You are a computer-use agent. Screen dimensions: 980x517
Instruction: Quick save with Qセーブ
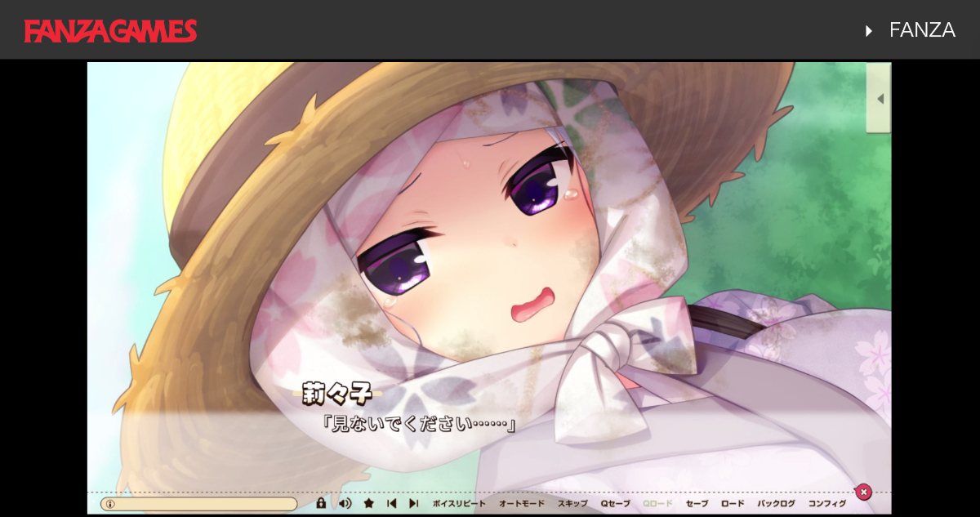pyautogui.click(x=616, y=504)
